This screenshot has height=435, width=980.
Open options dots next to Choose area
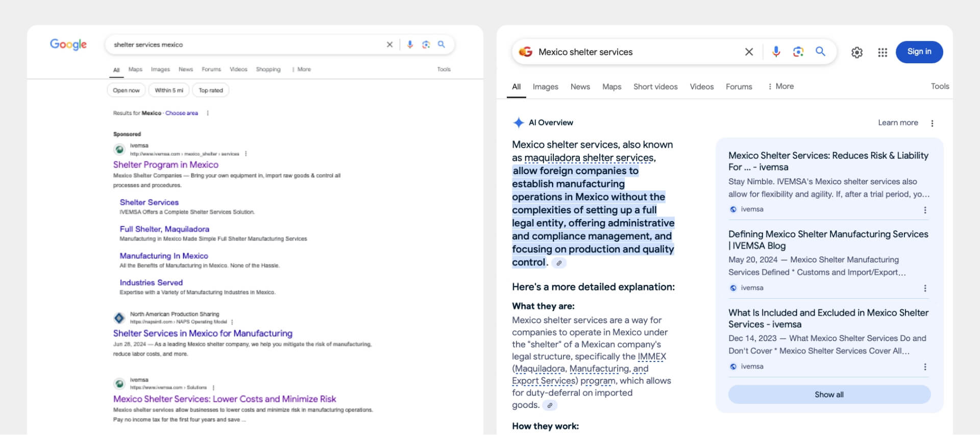coord(208,113)
